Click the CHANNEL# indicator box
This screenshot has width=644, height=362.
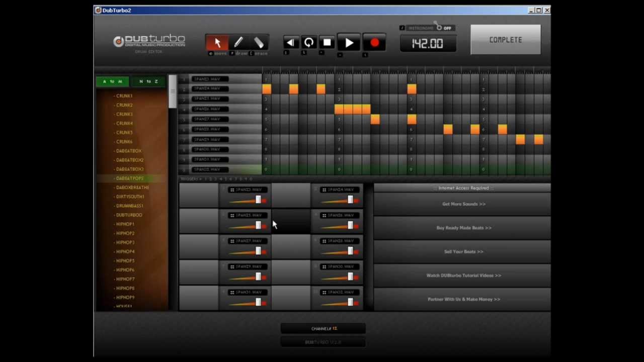click(x=324, y=329)
